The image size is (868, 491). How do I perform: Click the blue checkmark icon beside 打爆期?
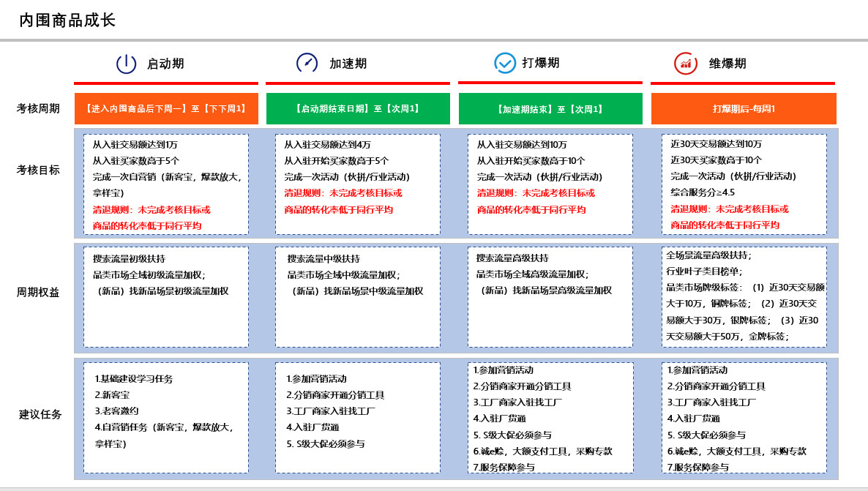(505, 63)
